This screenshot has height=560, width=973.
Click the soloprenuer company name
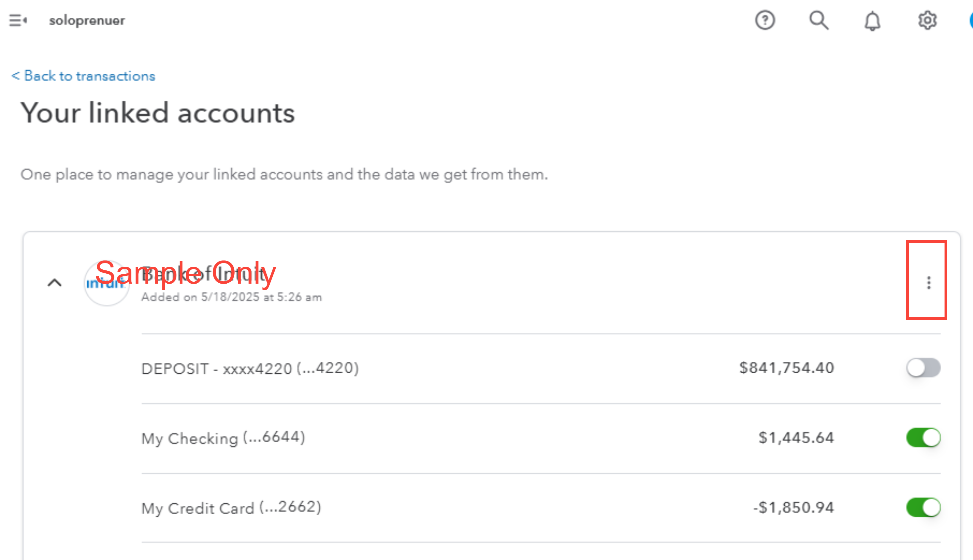click(87, 20)
